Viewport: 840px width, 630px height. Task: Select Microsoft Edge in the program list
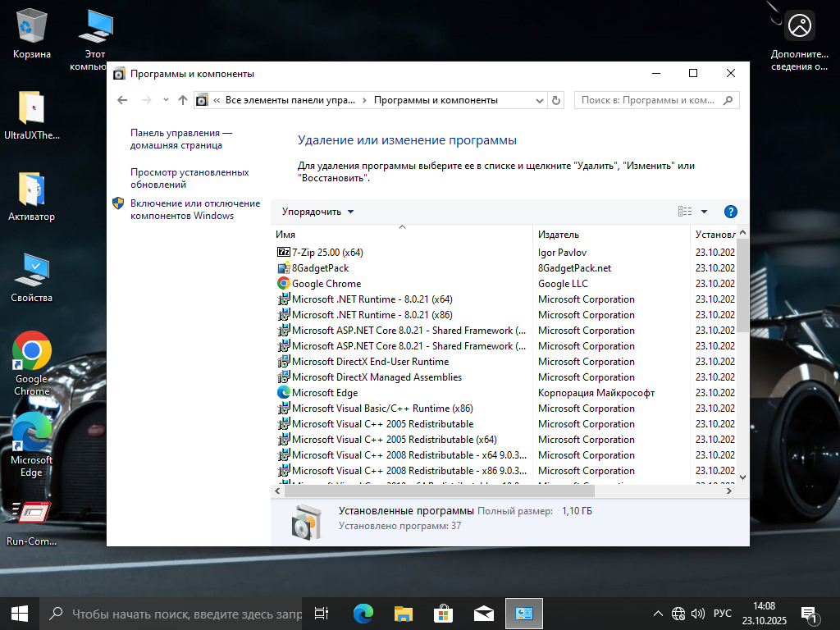pyautogui.click(x=324, y=393)
